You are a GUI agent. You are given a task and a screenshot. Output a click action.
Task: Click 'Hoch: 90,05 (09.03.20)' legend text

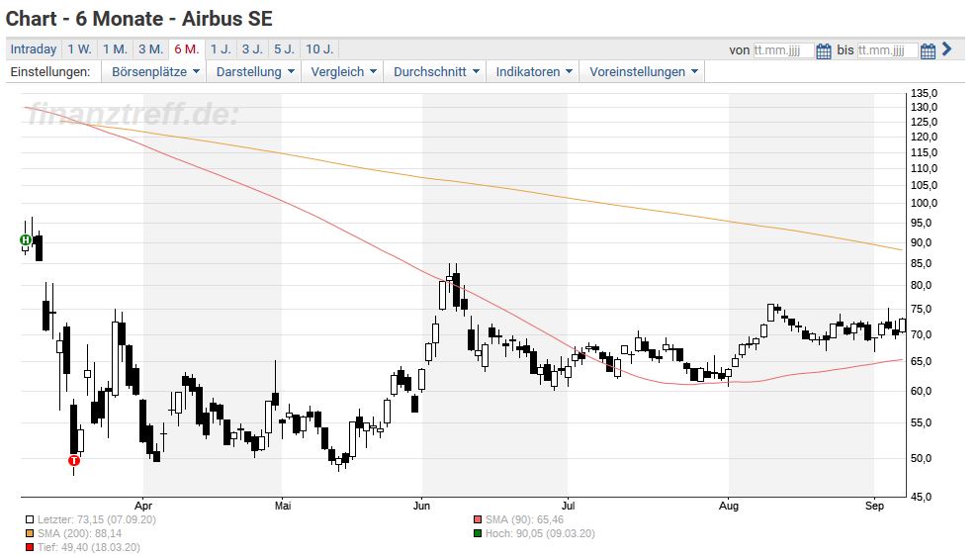click(x=540, y=533)
